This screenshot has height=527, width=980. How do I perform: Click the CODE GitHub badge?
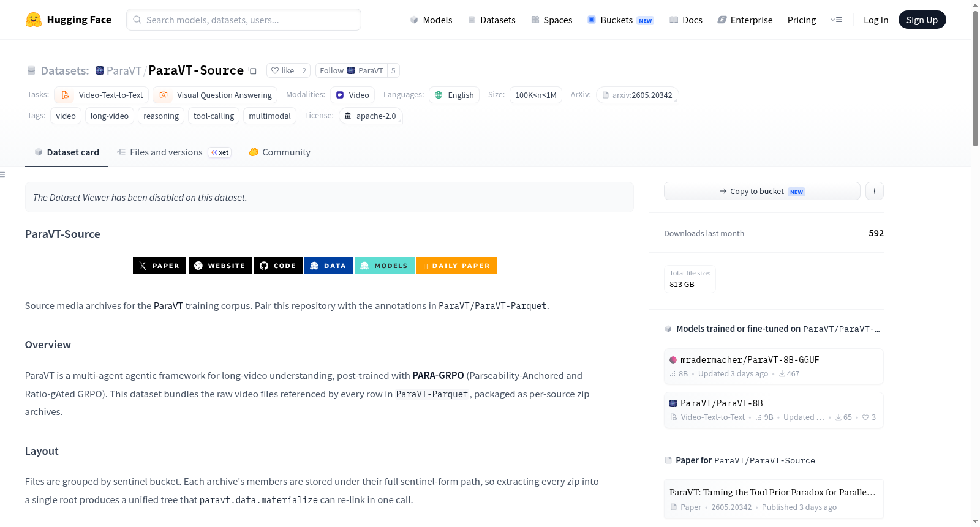tap(278, 266)
